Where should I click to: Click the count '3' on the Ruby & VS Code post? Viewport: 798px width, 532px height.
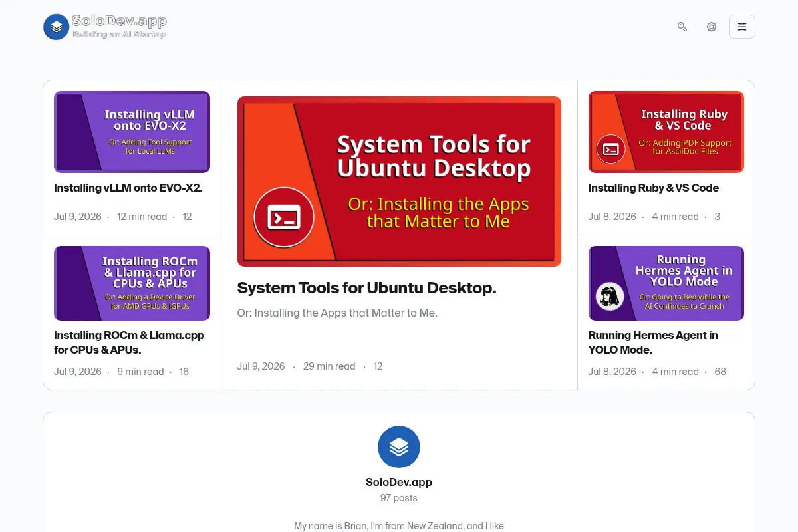tap(717, 217)
